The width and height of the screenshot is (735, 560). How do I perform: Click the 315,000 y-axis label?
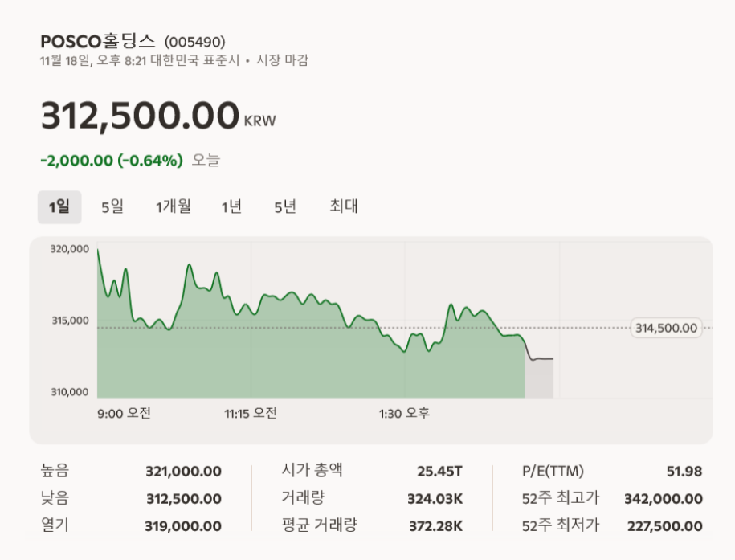[x=71, y=321]
